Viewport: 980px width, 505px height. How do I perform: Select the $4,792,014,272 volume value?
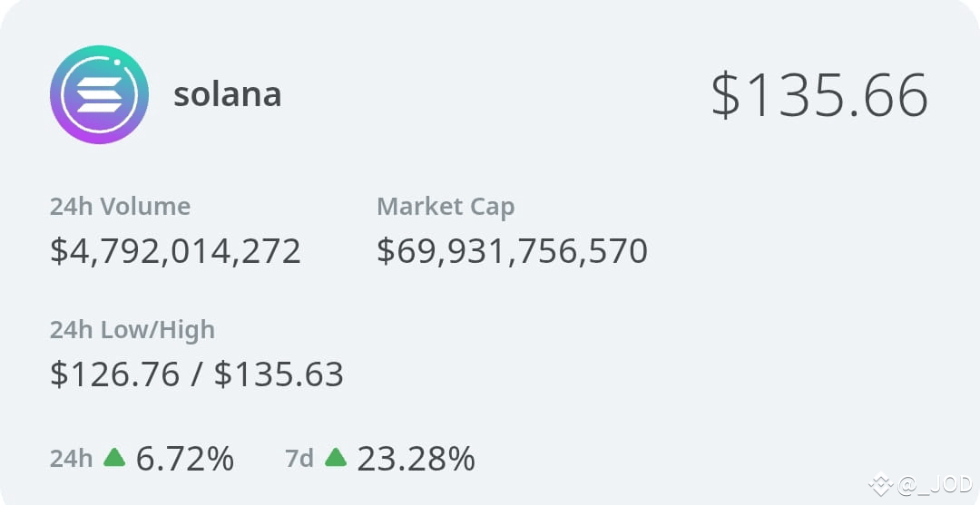[176, 251]
